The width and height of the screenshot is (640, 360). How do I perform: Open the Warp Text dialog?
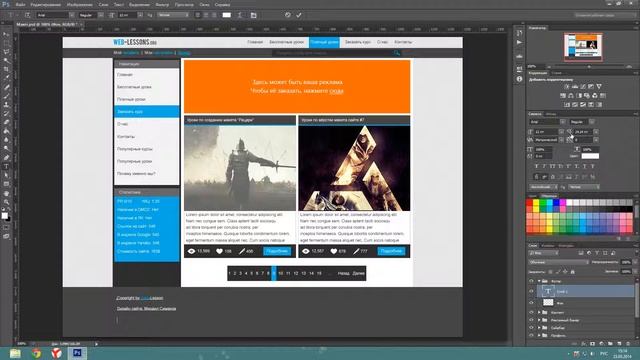coord(240,15)
